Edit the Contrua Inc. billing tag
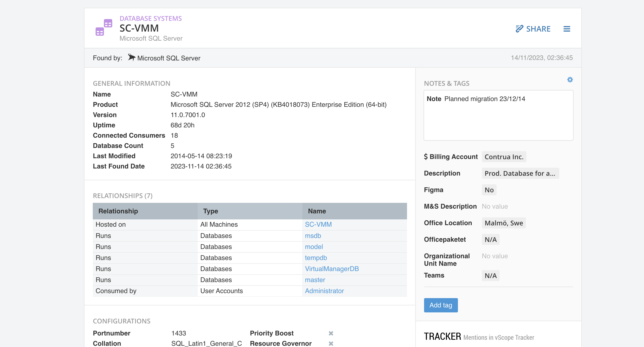644x347 pixels. 504,157
